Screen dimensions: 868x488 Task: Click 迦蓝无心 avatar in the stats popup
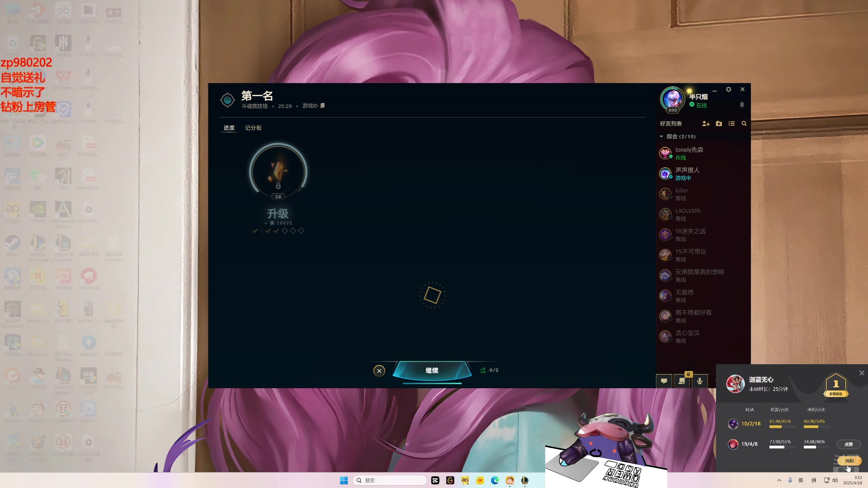735,384
